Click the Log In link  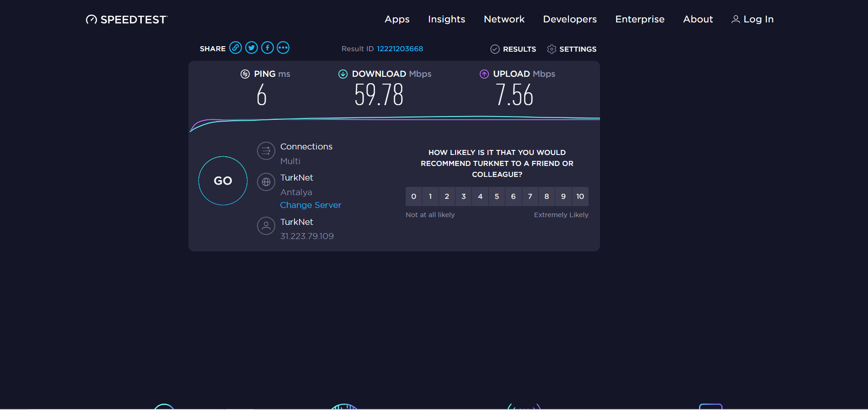pyautogui.click(x=758, y=19)
